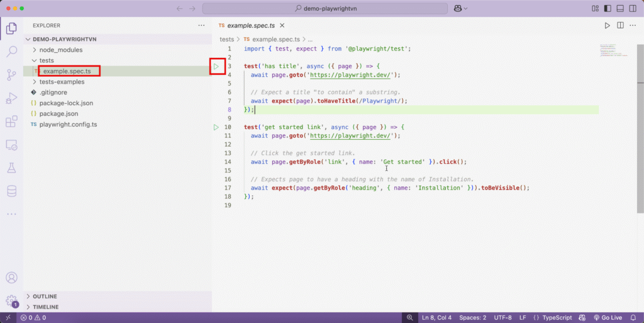The width and height of the screenshot is (644, 323).
Task: Go forward in navigation history
Action: 192,9
